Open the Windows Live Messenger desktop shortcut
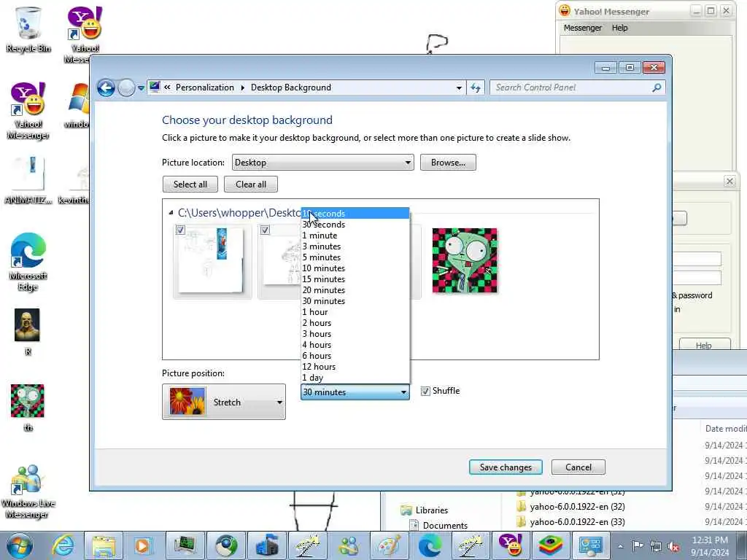 [28, 491]
